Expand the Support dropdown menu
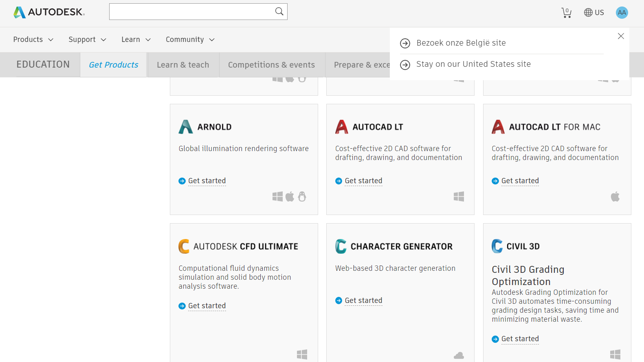 [87, 39]
